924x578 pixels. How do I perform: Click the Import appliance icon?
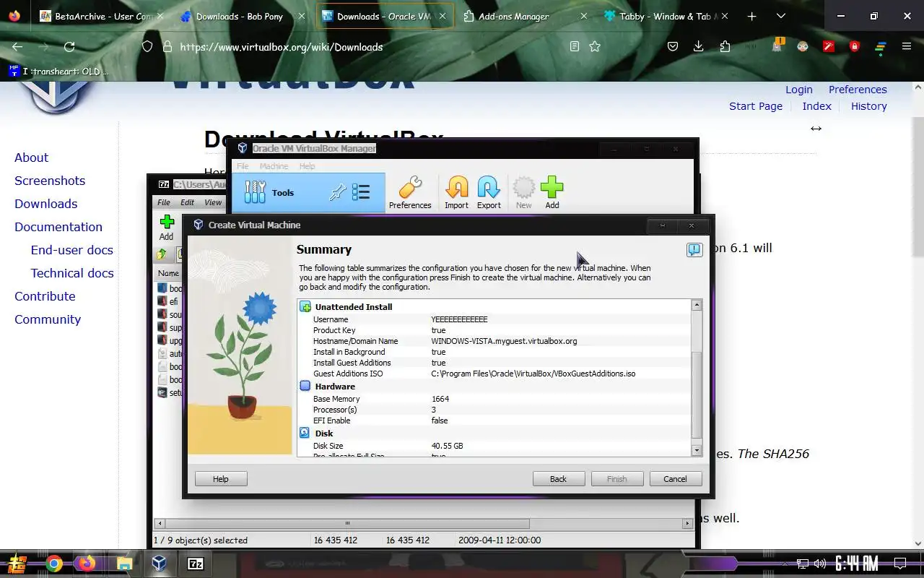[456, 193]
